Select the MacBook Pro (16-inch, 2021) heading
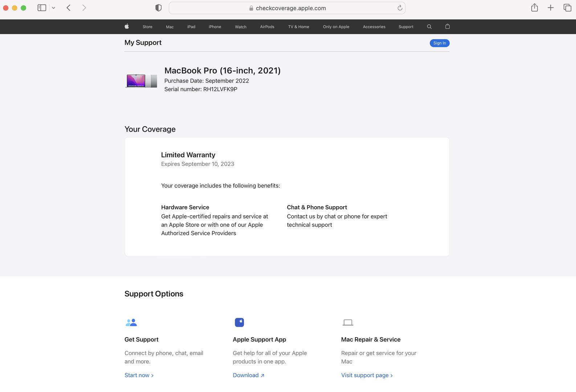Viewport: 576px width, 392px height. (222, 70)
